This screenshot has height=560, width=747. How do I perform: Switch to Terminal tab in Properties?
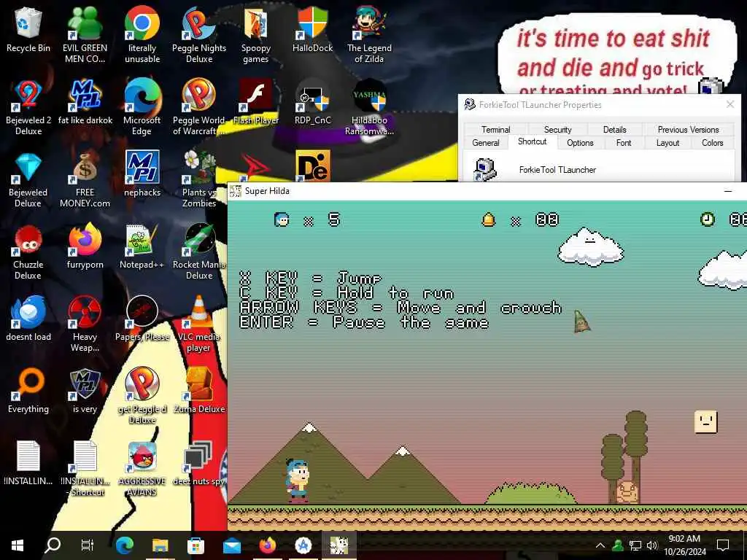point(495,130)
